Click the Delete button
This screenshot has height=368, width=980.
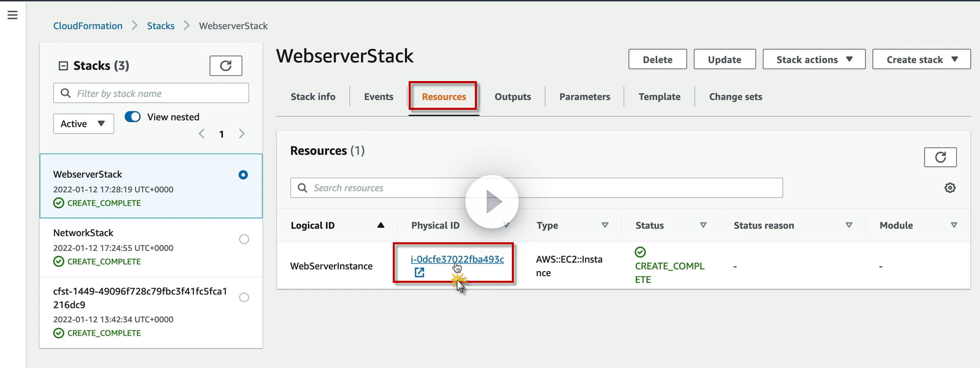[657, 60]
